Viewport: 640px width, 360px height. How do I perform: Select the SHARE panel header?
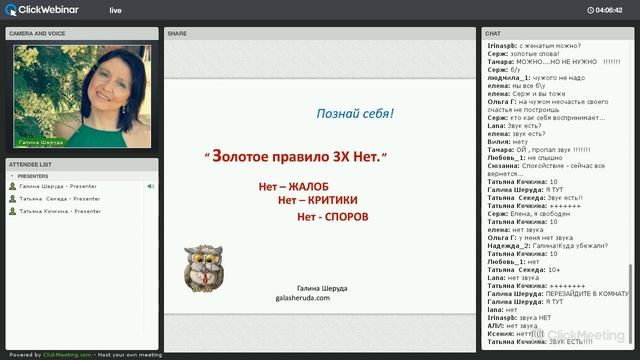coord(320,33)
